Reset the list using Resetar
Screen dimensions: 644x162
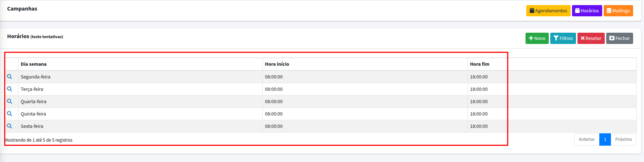(591, 38)
